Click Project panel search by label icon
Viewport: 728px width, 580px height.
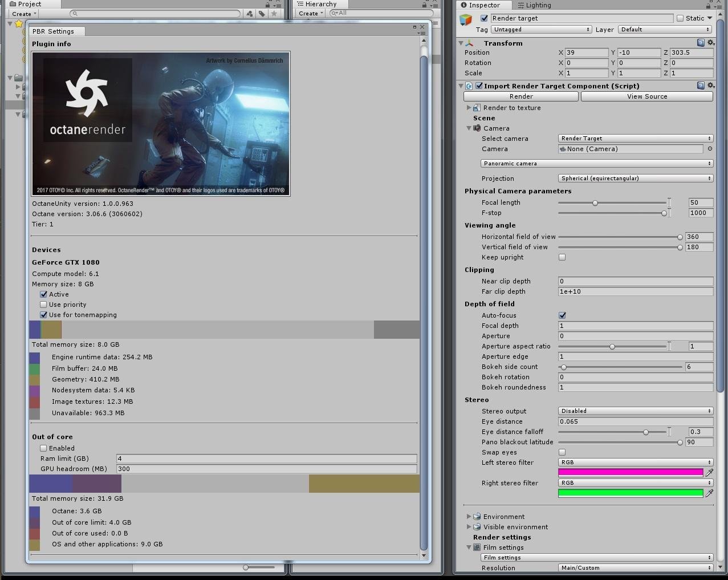[x=262, y=13]
